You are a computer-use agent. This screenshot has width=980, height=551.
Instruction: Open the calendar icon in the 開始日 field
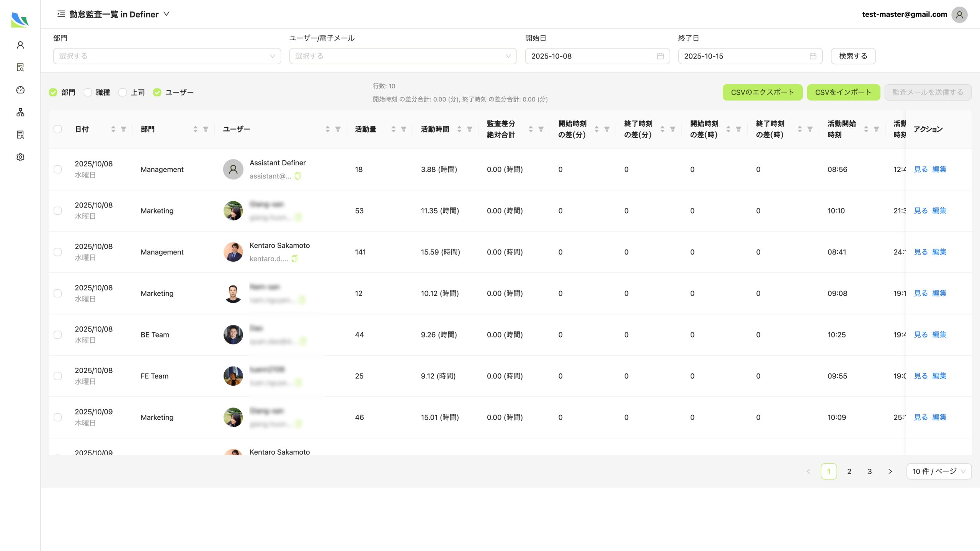[660, 56]
